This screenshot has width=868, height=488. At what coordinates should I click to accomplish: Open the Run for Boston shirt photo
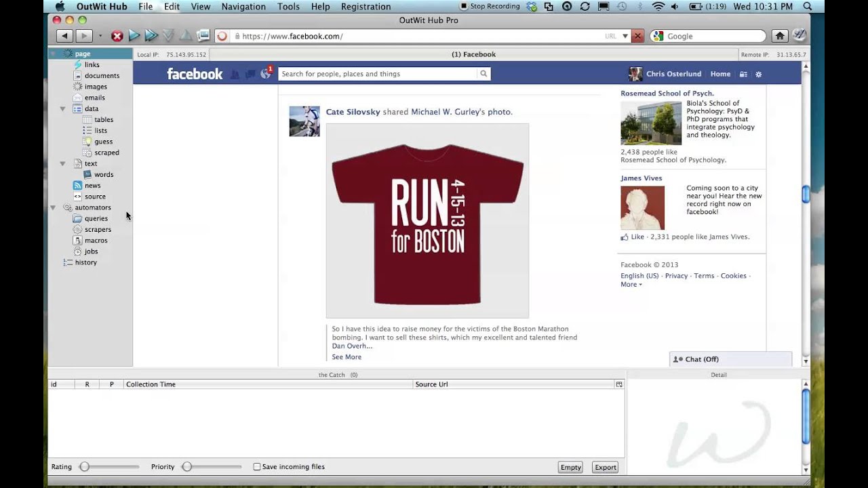pyautogui.click(x=427, y=221)
